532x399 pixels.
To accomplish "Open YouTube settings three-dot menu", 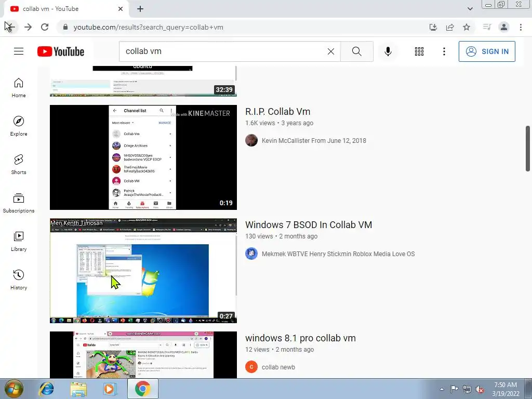I will (444, 51).
